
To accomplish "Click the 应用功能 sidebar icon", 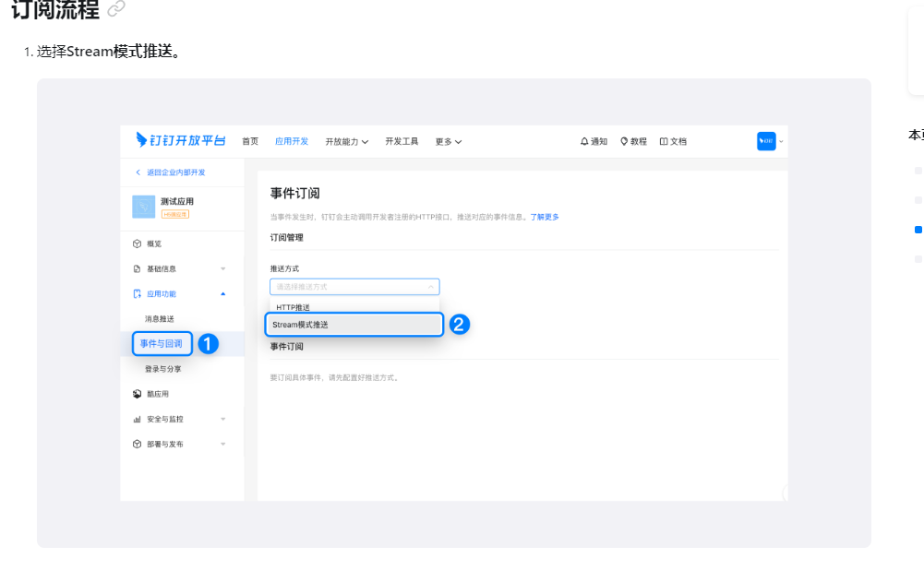I will click(x=138, y=294).
